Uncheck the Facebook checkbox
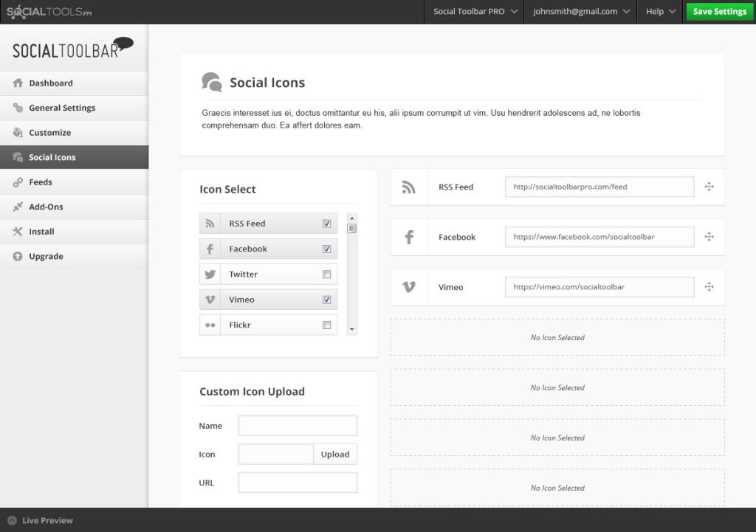The image size is (756, 532). (326, 249)
